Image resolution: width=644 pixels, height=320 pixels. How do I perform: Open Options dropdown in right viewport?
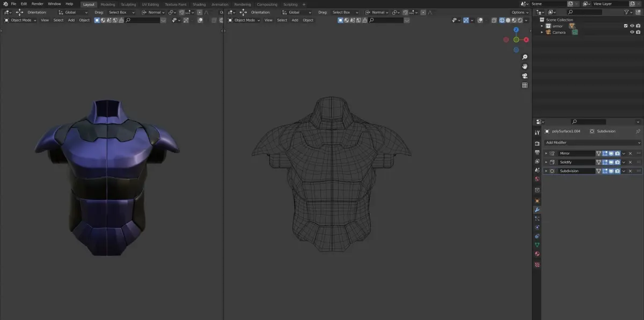coord(521,12)
